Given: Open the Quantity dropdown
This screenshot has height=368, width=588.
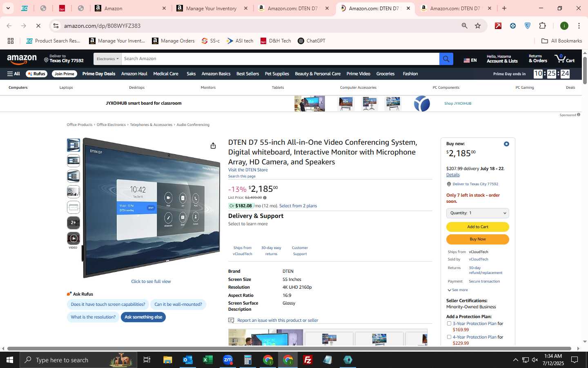Looking at the screenshot, I should [x=478, y=213].
